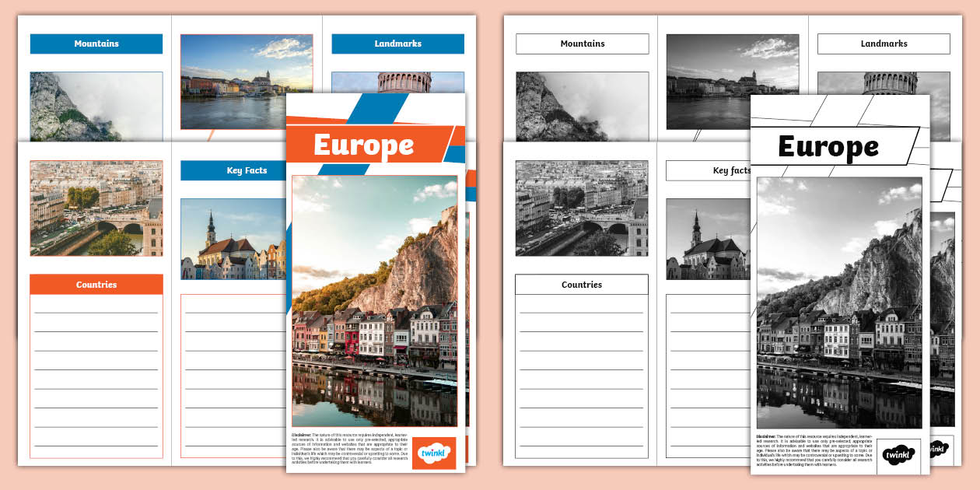Expand the Countries section on color page
Viewport: 980px width, 490px height.
pos(96,284)
